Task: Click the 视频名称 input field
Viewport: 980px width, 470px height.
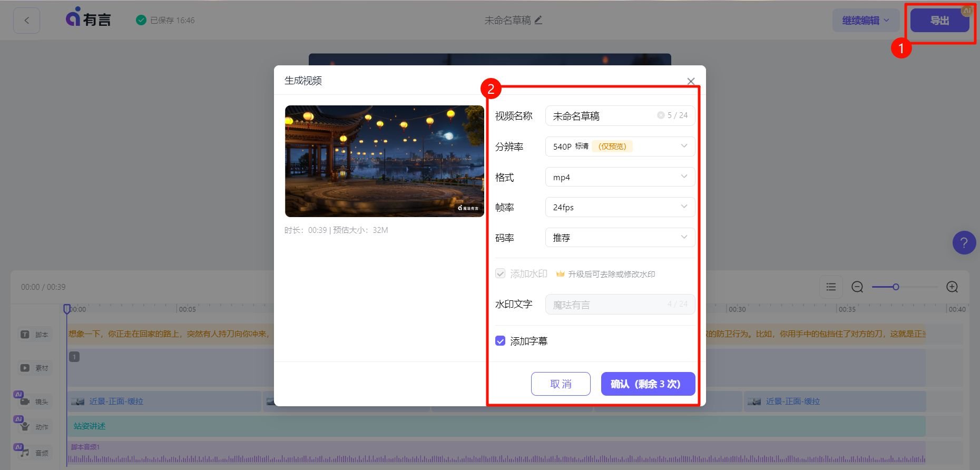Action: pos(601,116)
